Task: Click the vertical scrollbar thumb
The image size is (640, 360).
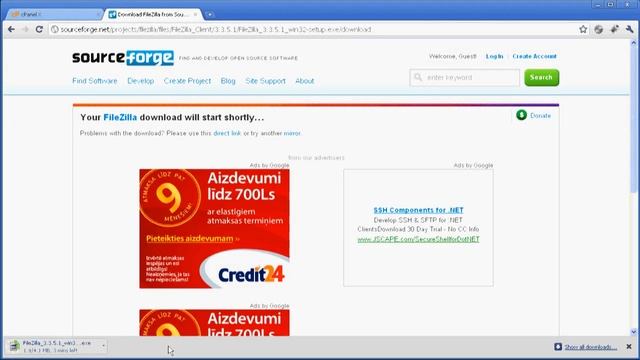Action: click(x=633, y=118)
